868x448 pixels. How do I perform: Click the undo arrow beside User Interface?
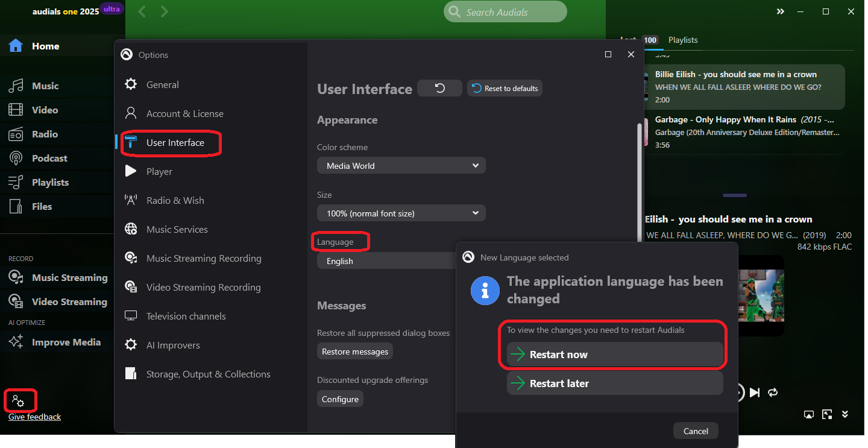439,88
